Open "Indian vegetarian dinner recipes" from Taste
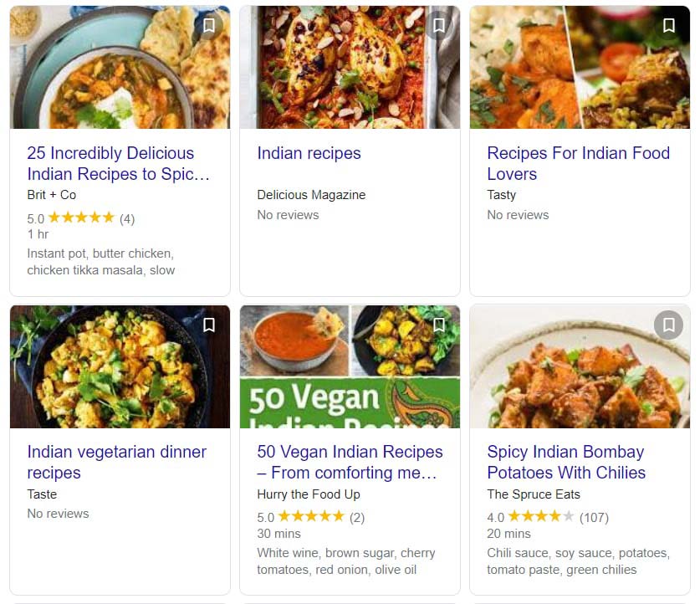700x604 pixels. pyautogui.click(x=117, y=463)
